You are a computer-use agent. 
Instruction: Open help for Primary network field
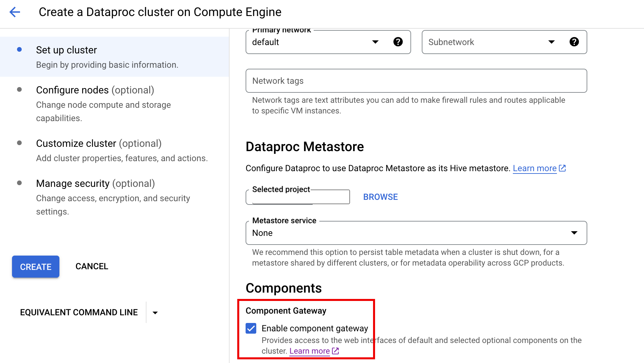coord(398,42)
